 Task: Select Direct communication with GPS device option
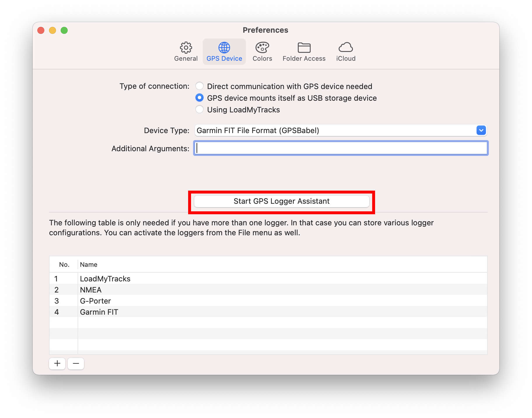(x=199, y=86)
